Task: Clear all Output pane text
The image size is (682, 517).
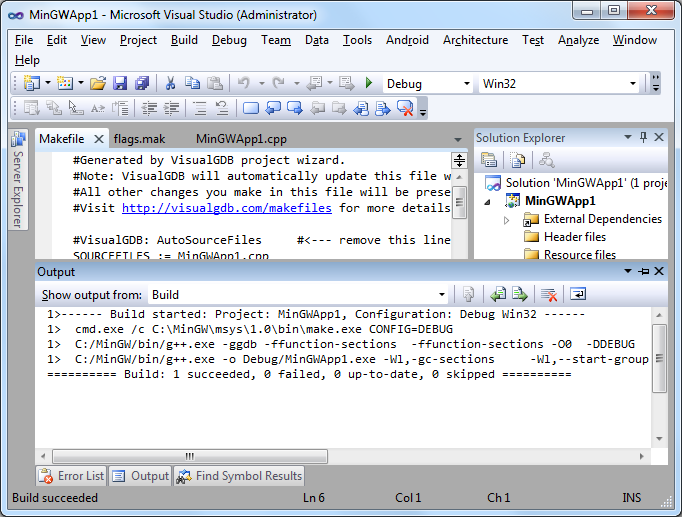Action: [549, 294]
